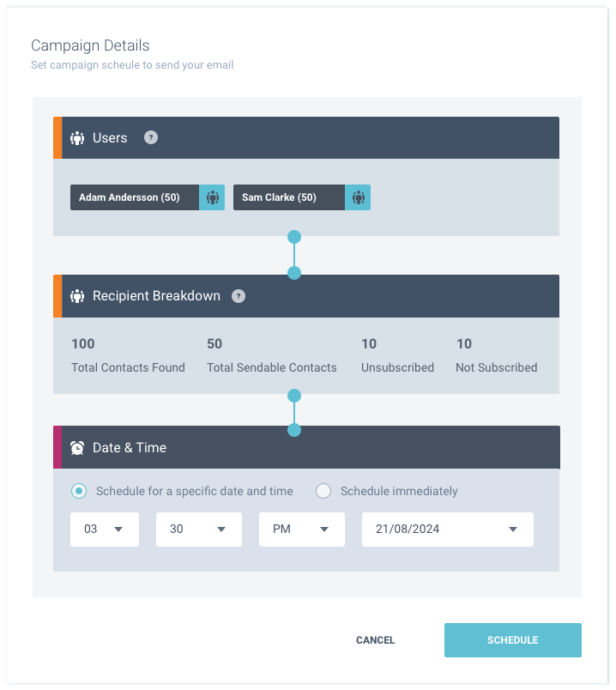Click the help icon next to Users
This screenshot has width=616, height=690.
pos(150,137)
